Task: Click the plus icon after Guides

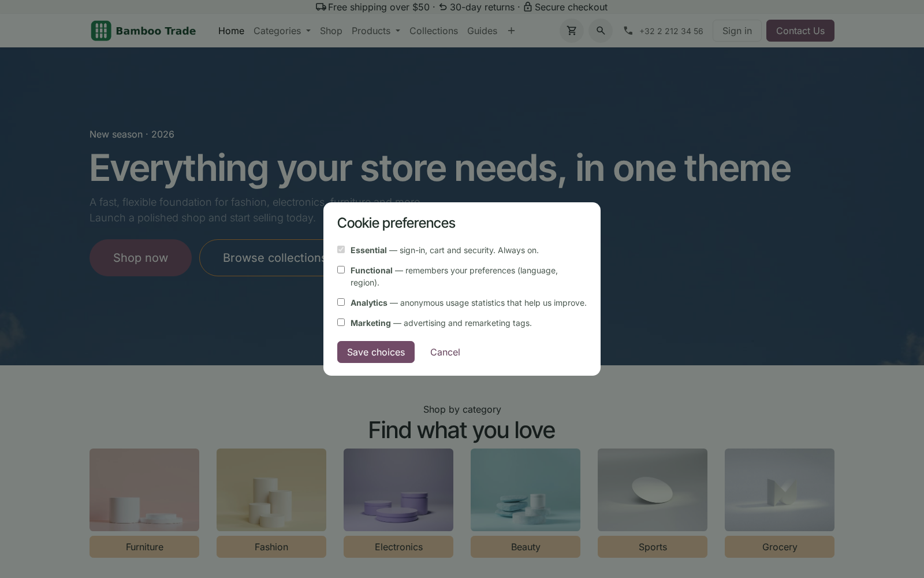Action: coord(511,31)
